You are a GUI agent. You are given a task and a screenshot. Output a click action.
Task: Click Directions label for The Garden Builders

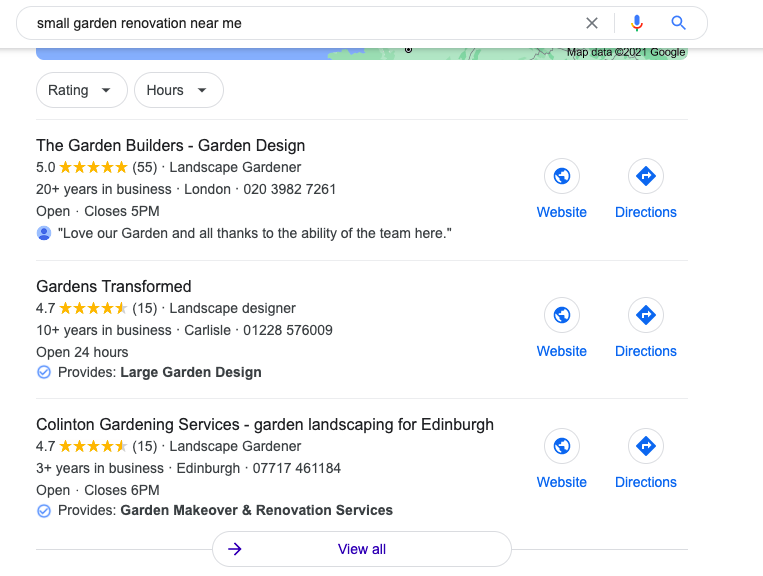pyautogui.click(x=646, y=212)
